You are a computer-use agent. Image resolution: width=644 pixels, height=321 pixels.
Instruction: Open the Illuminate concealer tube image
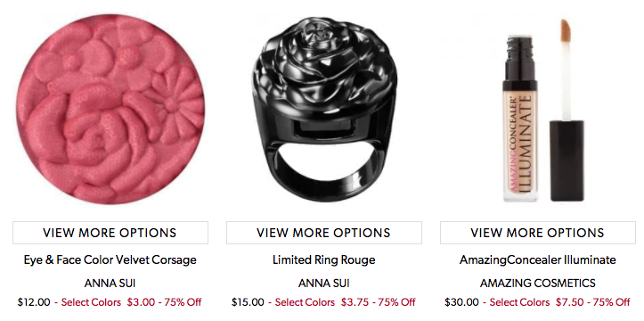pyautogui.click(x=520, y=119)
